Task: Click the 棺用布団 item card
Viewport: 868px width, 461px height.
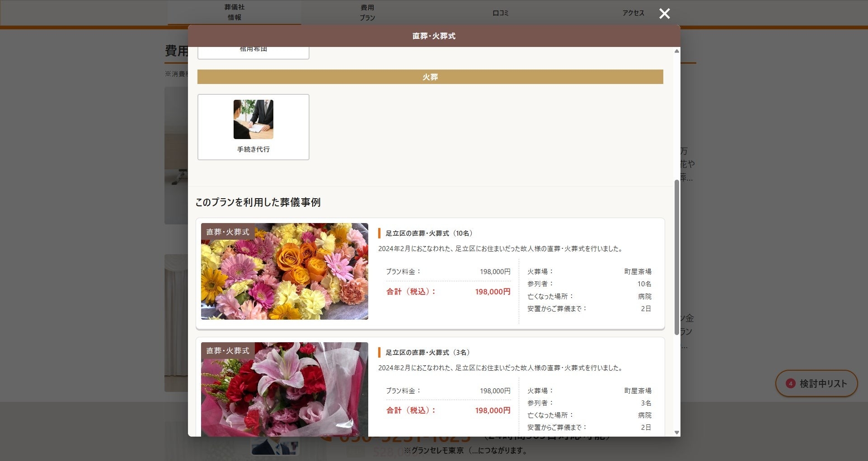Action: pos(253,52)
